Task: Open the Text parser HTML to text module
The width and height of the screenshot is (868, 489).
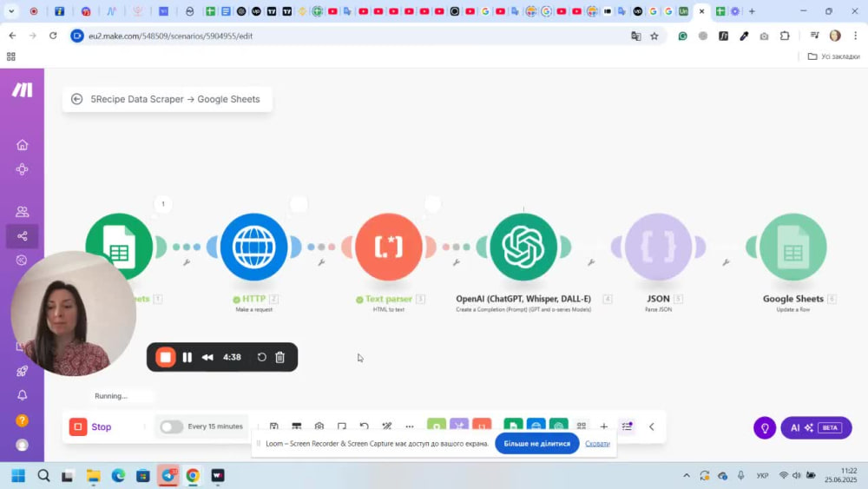Action: pos(389,247)
